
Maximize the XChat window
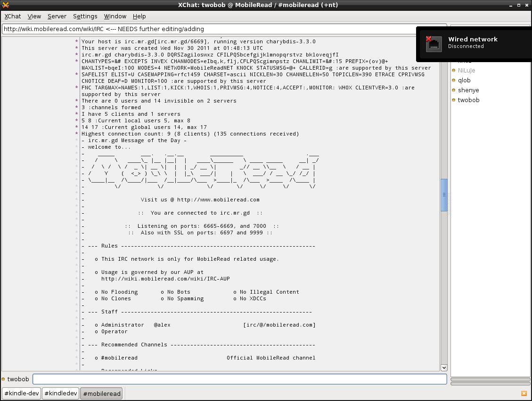519,5
